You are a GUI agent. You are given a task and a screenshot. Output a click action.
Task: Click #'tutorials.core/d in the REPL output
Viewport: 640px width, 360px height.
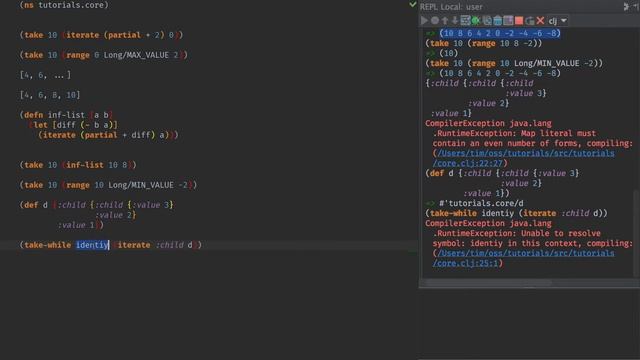point(481,203)
